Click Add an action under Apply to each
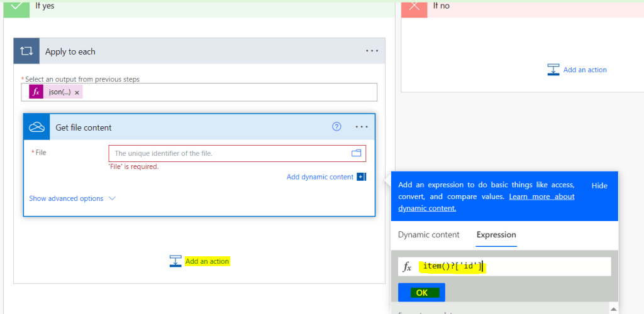Image resolution: width=644 pixels, height=314 pixels. 207,261
